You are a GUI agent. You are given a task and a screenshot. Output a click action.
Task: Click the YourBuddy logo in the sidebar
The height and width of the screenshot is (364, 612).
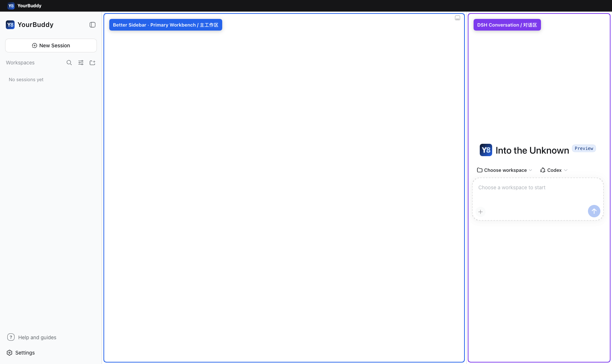[x=10, y=25]
